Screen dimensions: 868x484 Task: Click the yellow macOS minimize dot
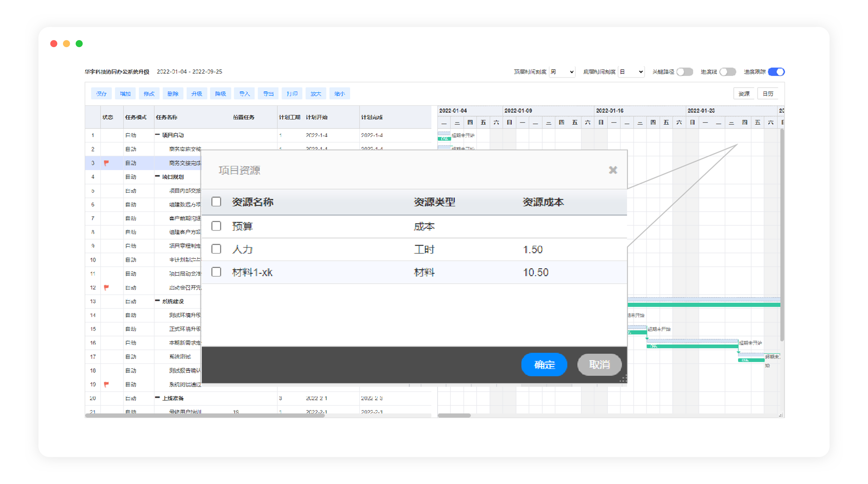[x=66, y=43]
